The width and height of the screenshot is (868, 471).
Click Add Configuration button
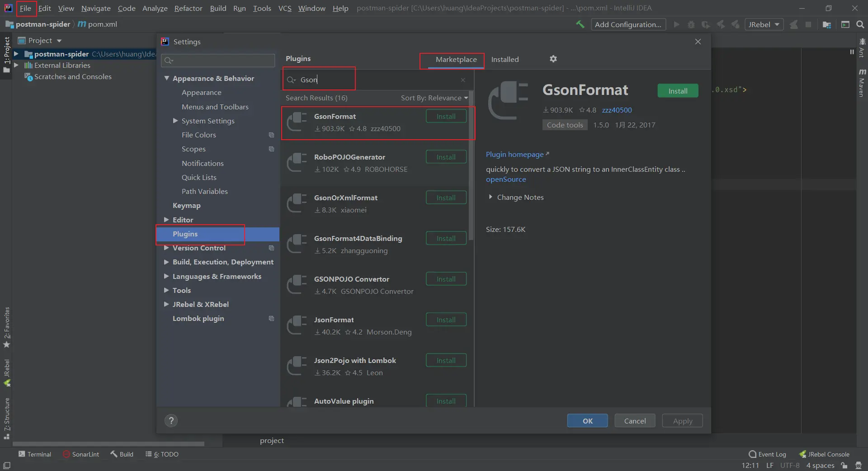click(x=628, y=24)
